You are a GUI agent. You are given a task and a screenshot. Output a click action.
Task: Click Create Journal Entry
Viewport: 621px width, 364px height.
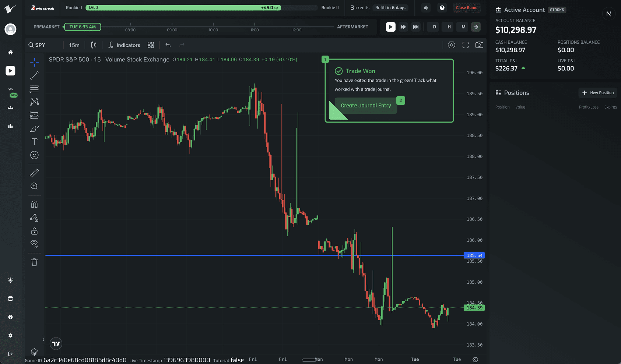366,106
